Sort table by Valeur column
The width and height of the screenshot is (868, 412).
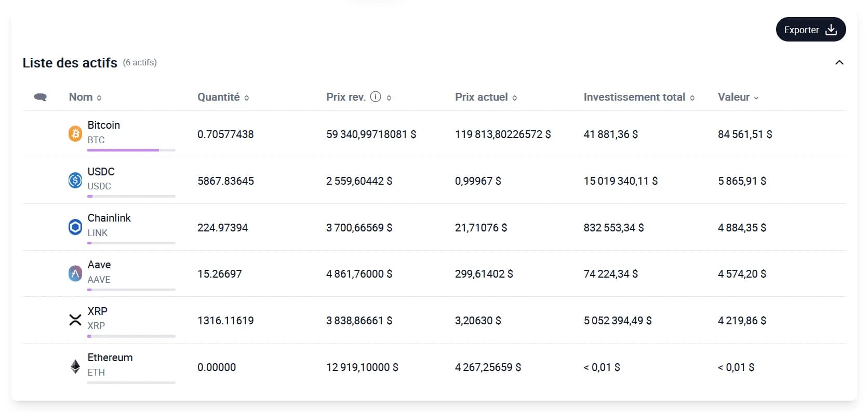click(738, 97)
